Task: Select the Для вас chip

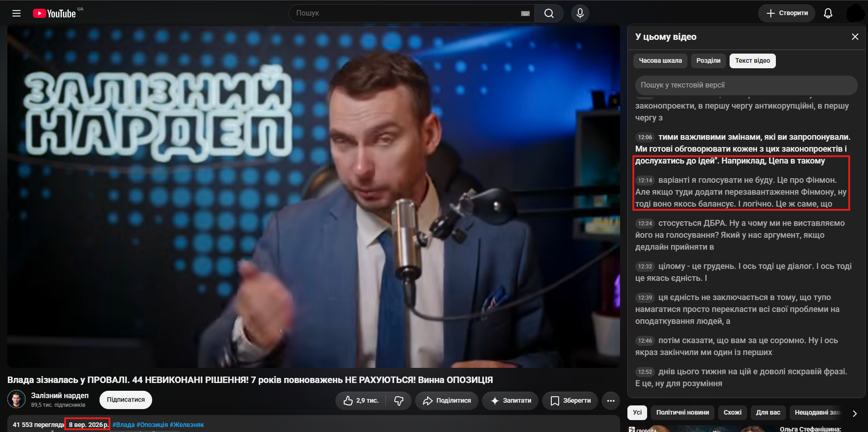Action: point(768,412)
